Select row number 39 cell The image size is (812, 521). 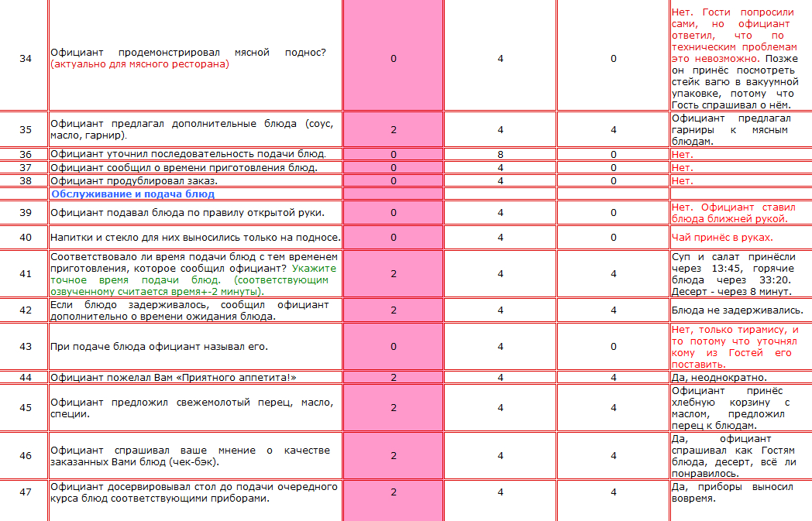point(26,213)
